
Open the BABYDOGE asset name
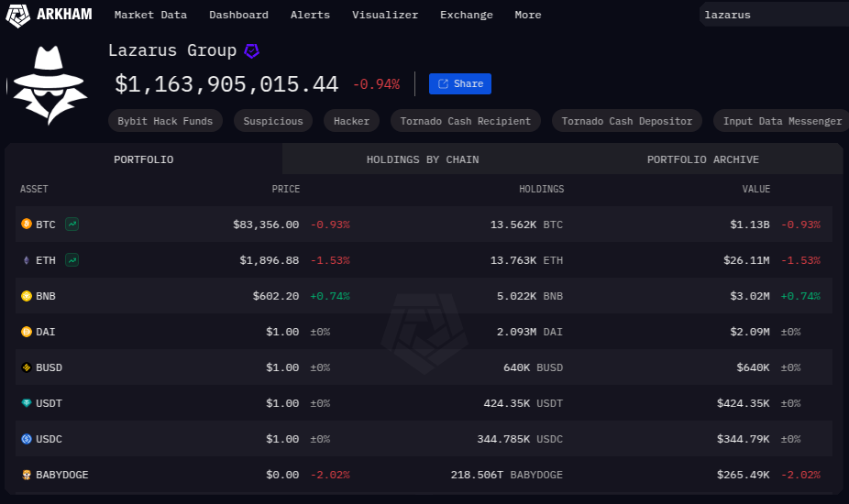tap(61, 475)
